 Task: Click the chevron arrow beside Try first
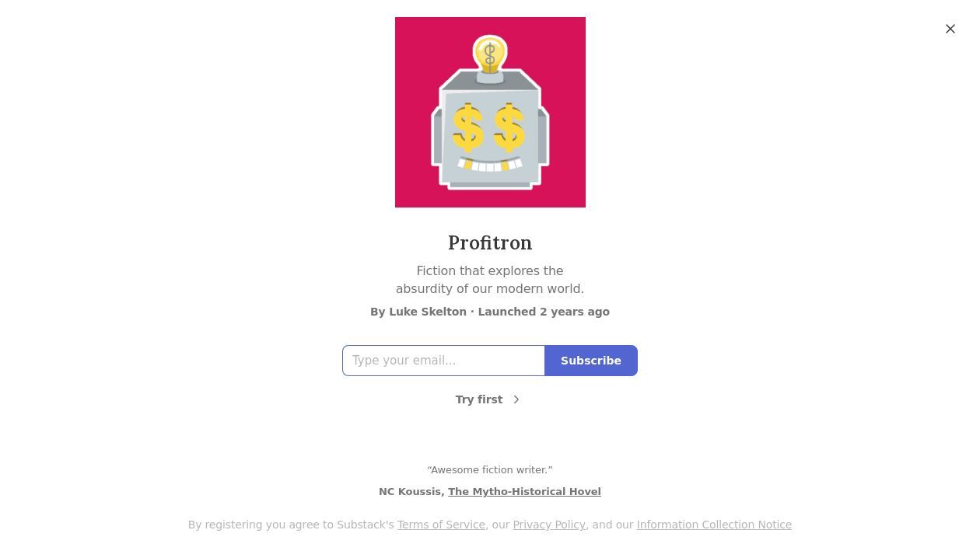(x=516, y=399)
